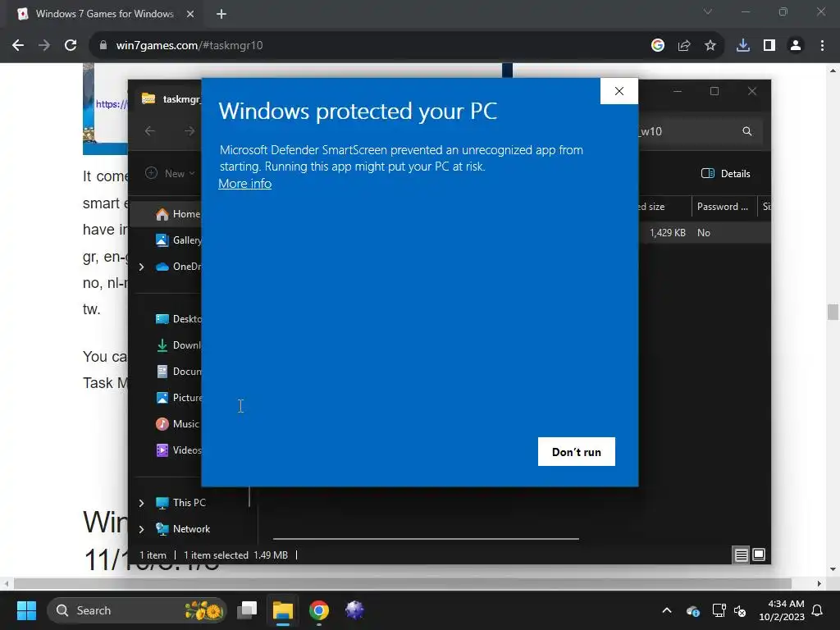This screenshot has width=840, height=630.
Task: Click the File Explorer back arrow
Action: point(150,131)
